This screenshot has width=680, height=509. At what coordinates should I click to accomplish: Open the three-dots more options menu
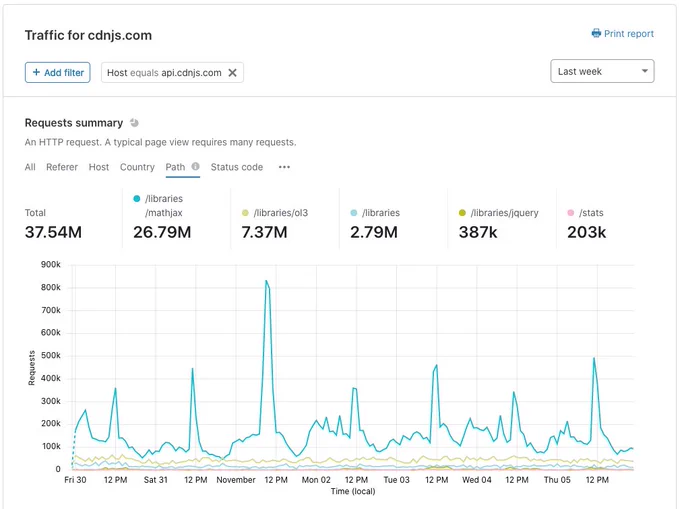[284, 167]
